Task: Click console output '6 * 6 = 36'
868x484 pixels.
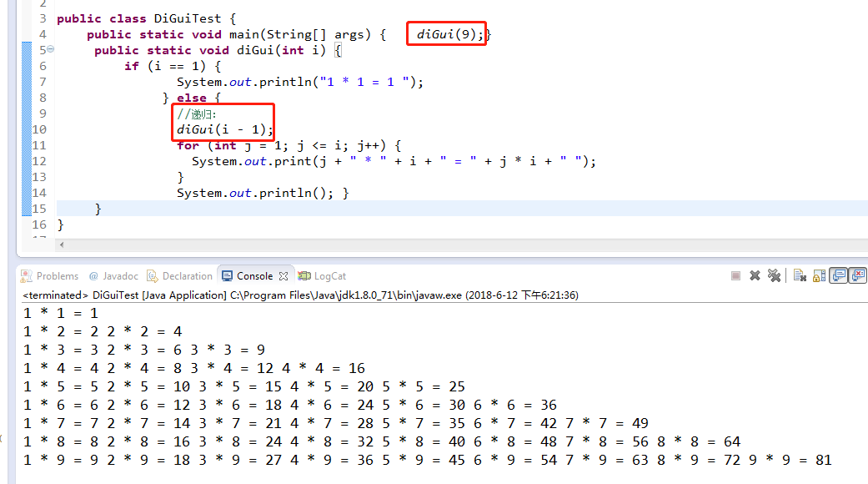Action: click(x=515, y=405)
